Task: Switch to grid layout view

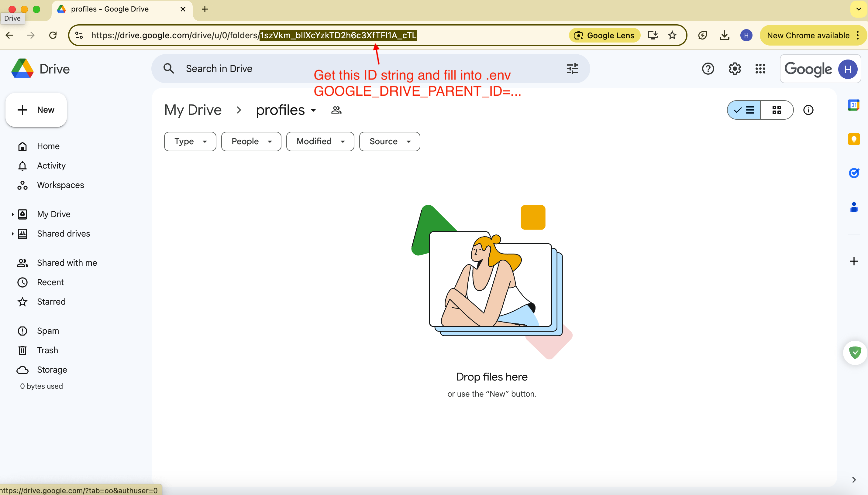Action: pyautogui.click(x=776, y=110)
